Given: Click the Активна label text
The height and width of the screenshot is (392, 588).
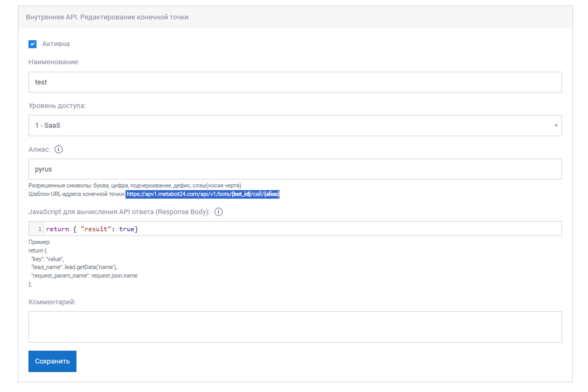Looking at the screenshot, I should (x=56, y=44).
